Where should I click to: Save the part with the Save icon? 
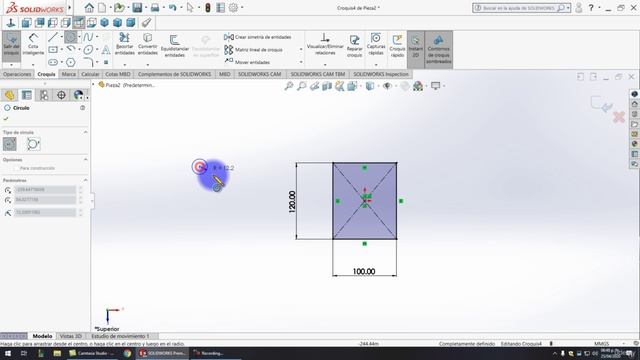tap(137, 7)
